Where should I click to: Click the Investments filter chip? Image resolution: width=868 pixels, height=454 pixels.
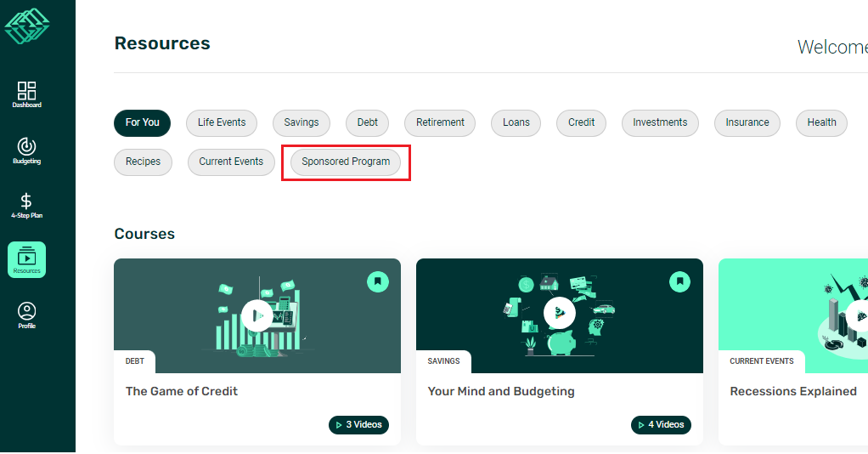pos(660,122)
